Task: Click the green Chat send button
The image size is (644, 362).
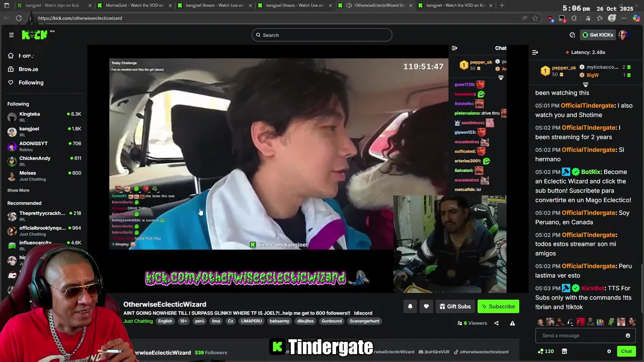Action: tap(626, 351)
